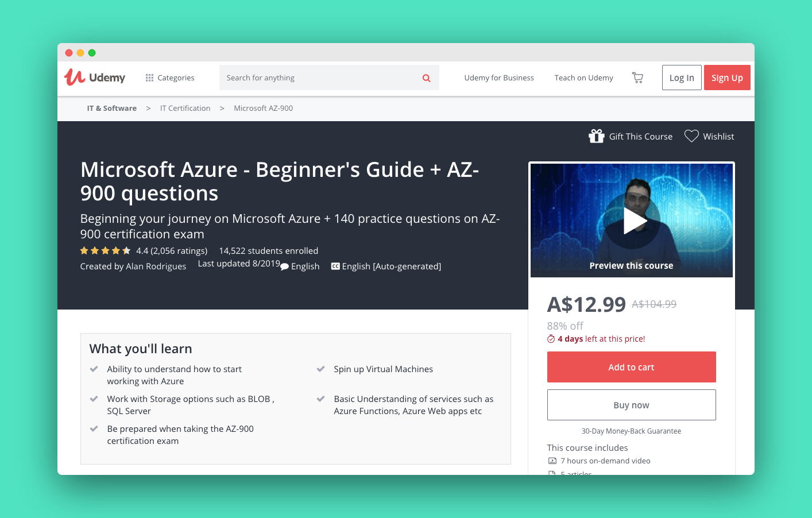812x518 pixels.
Task: Click the yellow minimize window button
Action: pos(80,53)
